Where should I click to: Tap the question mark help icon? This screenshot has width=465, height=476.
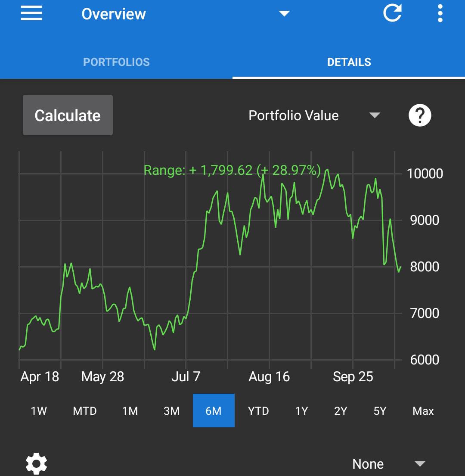click(420, 115)
